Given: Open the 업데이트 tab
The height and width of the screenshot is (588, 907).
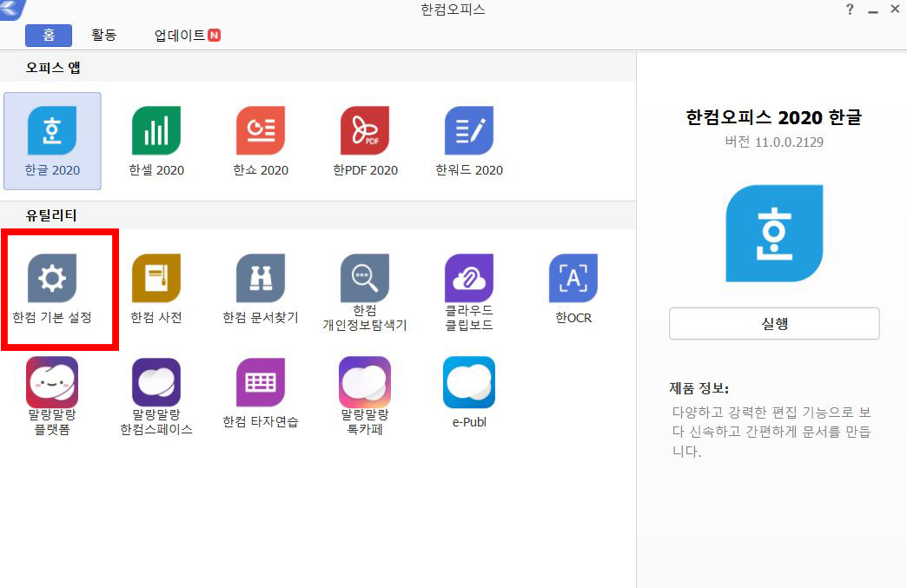Looking at the screenshot, I should (188, 36).
